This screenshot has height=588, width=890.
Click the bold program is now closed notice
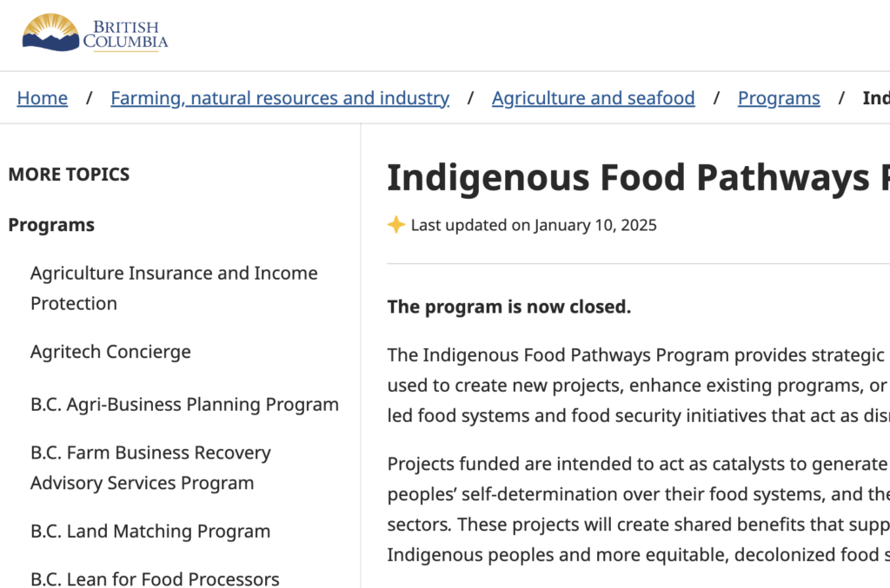pos(509,307)
